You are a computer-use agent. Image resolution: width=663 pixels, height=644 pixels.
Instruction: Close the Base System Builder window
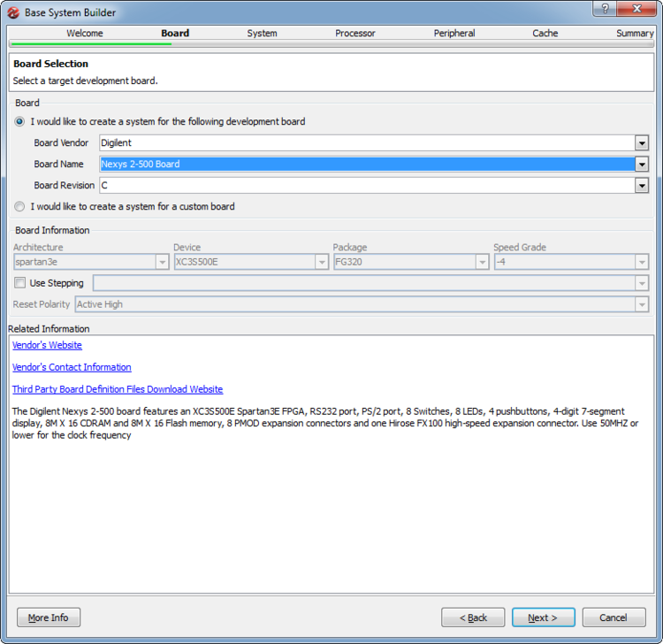pyautogui.click(x=636, y=9)
